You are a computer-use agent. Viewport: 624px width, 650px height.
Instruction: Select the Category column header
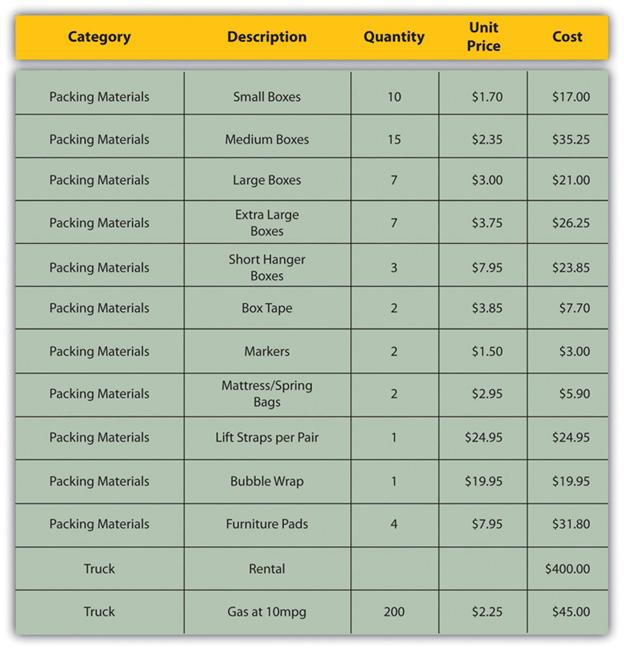(x=99, y=37)
